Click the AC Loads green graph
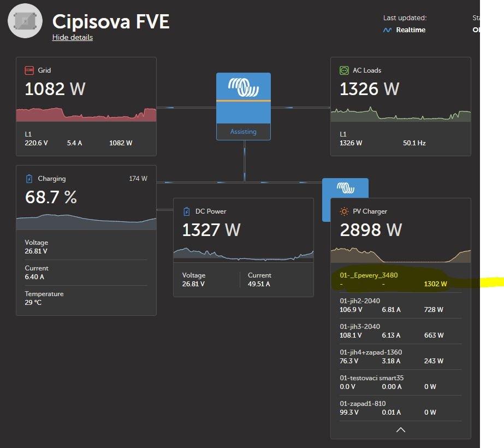This screenshot has height=448, width=504. click(x=400, y=115)
